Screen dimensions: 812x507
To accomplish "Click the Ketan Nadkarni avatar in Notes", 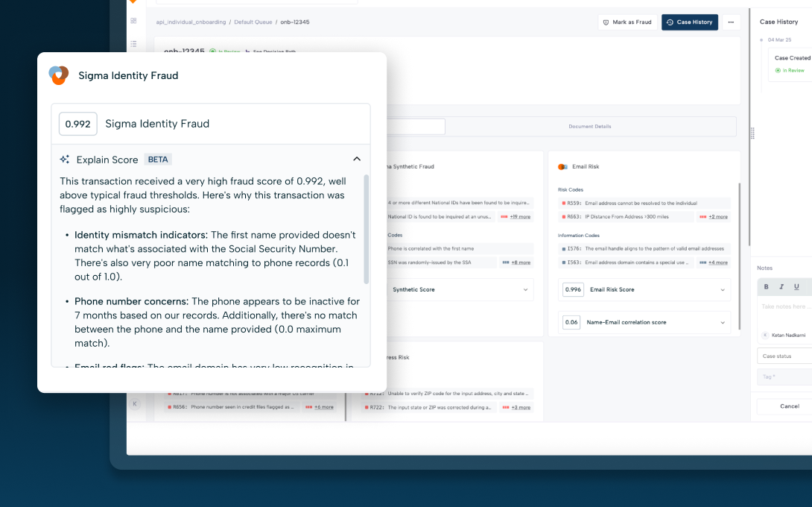I will coord(765,336).
